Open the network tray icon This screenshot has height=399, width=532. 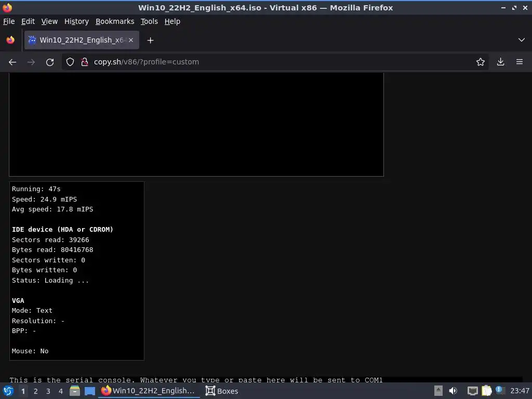coord(472,391)
